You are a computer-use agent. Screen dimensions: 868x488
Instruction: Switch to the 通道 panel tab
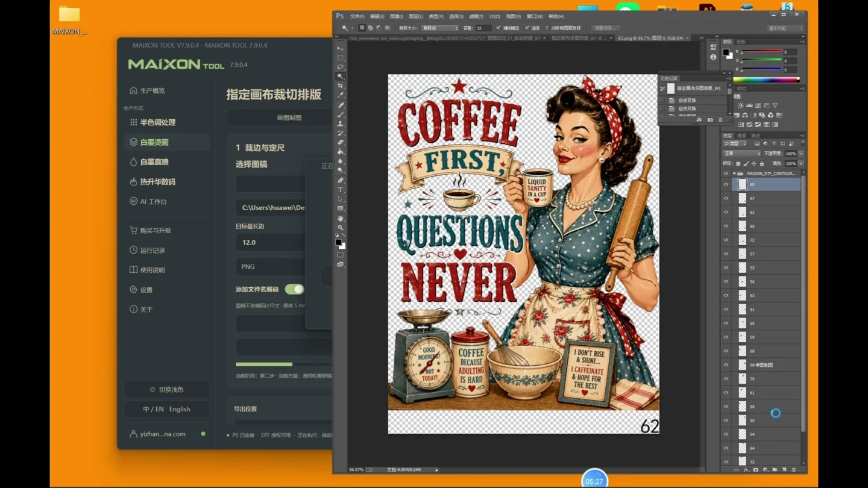(x=741, y=136)
